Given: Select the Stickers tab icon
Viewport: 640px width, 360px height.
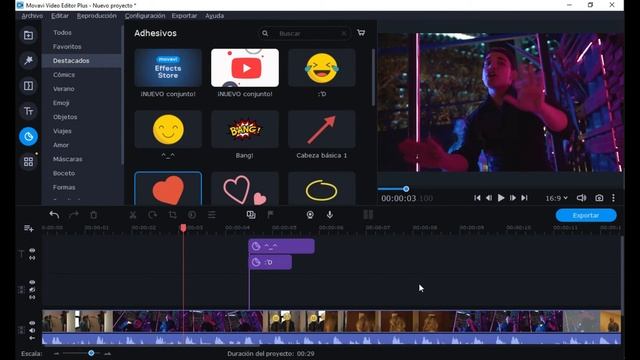Looking at the screenshot, I should coord(28,136).
